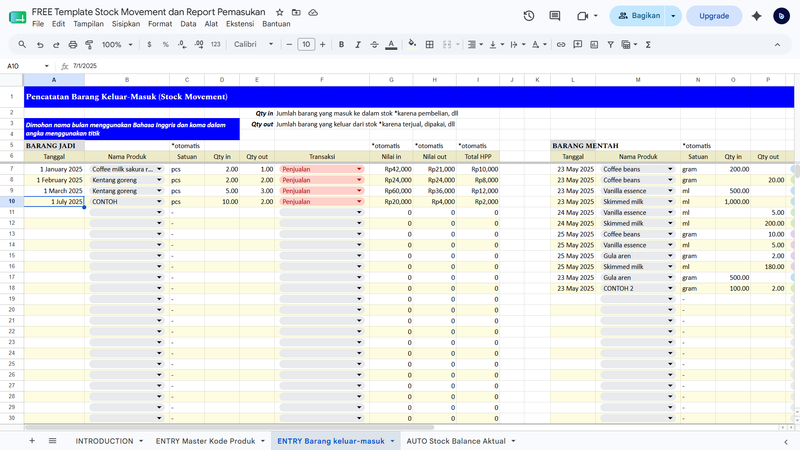The height and width of the screenshot is (450, 800).
Task: Open the search menus magnifier tool
Action: [22, 45]
